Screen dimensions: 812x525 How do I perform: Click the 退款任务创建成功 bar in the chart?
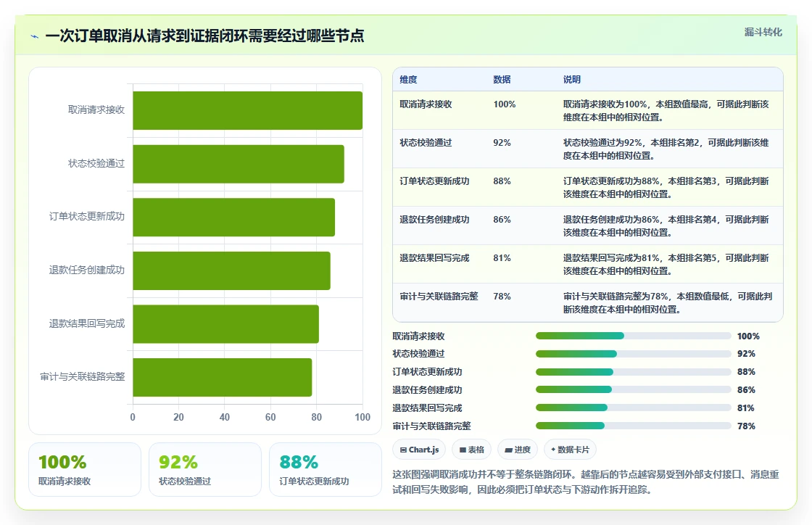231,270
